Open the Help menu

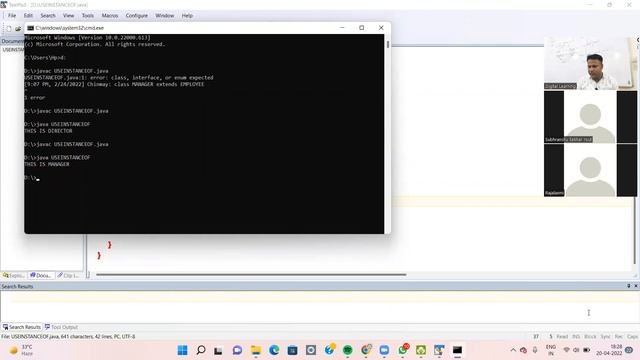[x=187, y=16]
